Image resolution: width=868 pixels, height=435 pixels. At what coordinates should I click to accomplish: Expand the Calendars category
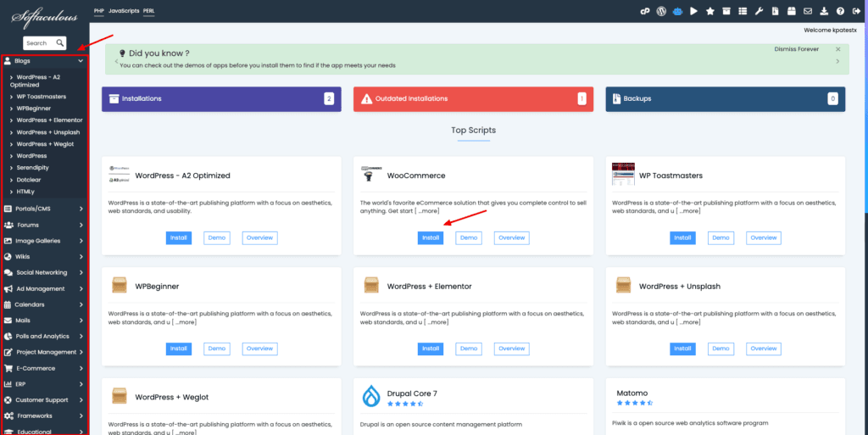point(44,304)
